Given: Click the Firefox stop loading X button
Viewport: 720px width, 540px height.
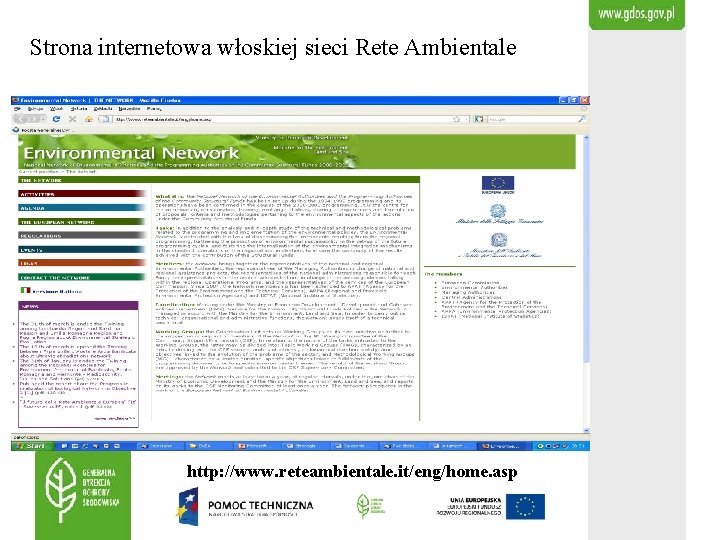Looking at the screenshot, I should coord(72,119).
